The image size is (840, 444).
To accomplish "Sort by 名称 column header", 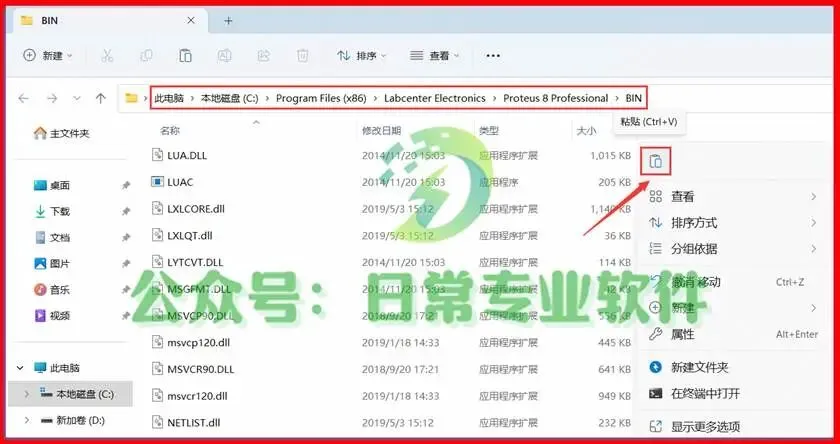I will [x=170, y=130].
